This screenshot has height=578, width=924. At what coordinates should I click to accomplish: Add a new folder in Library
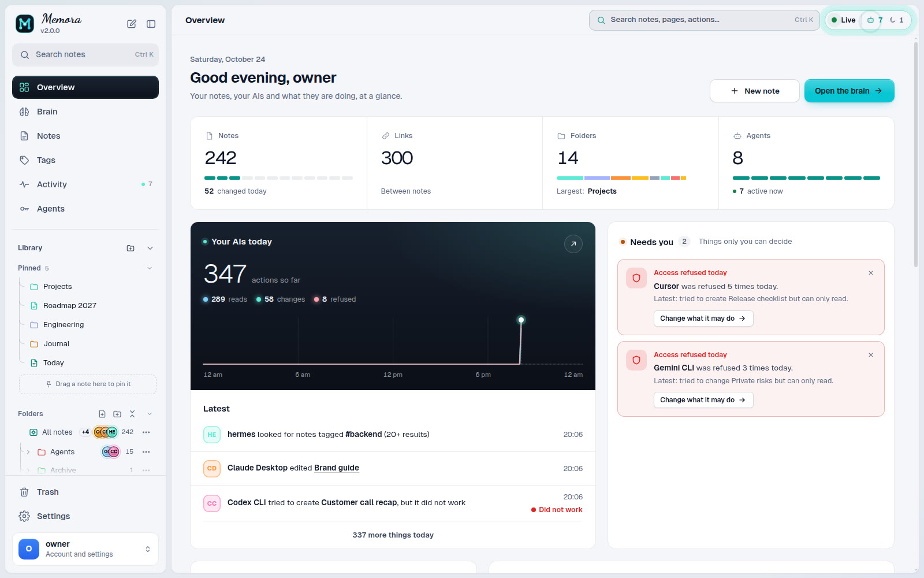point(131,248)
